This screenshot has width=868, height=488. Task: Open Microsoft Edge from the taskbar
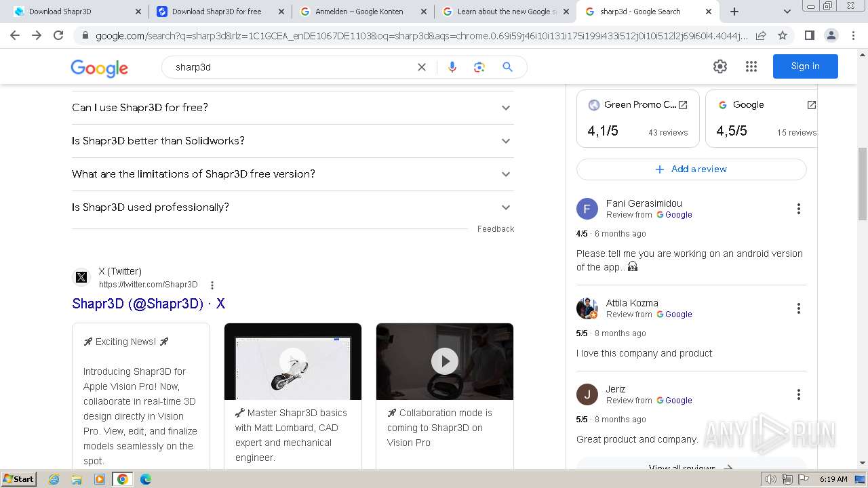(x=145, y=479)
